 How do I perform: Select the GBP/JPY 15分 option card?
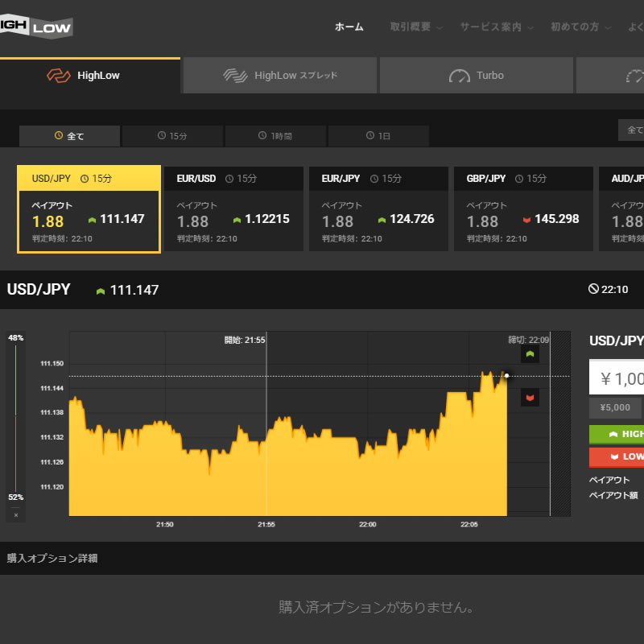pyautogui.click(x=524, y=209)
